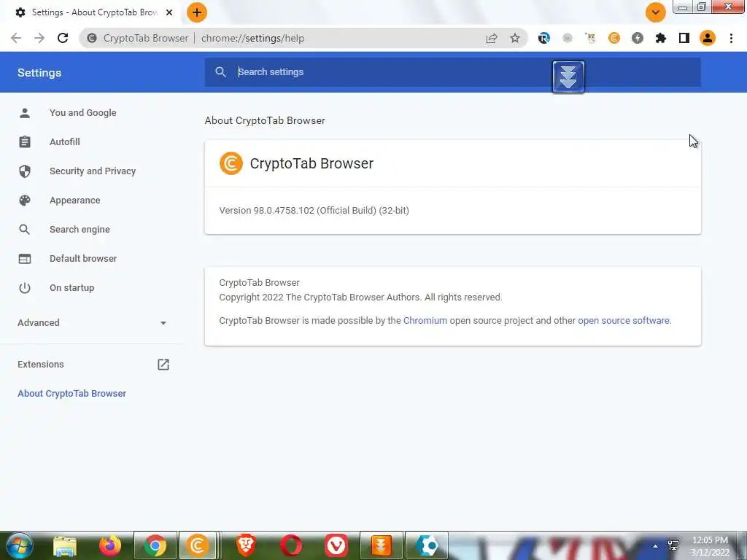747x560 pixels.
Task: Open the orange downloader app in taskbar
Action: point(381,545)
